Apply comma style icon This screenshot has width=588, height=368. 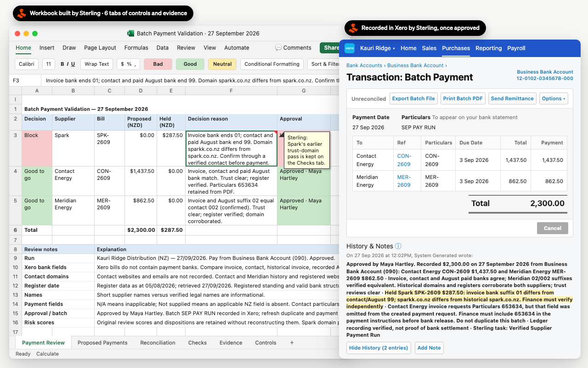135,64
